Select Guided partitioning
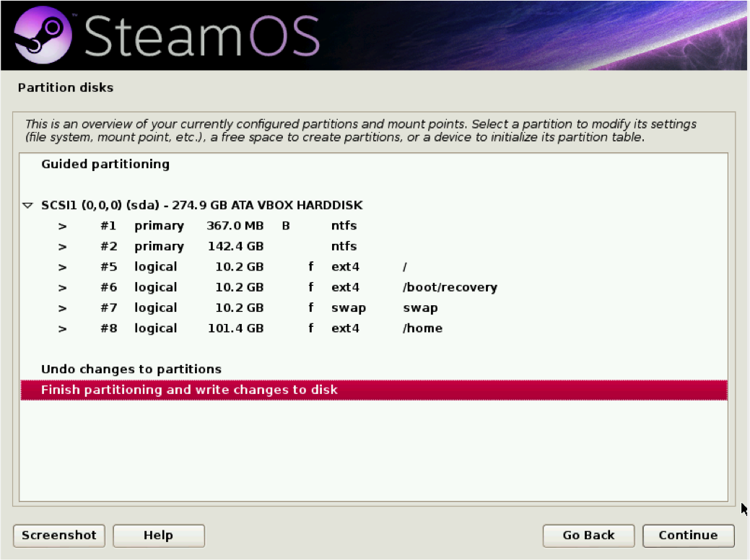This screenshot has width=750, height=560. click(x=105, y=164)
